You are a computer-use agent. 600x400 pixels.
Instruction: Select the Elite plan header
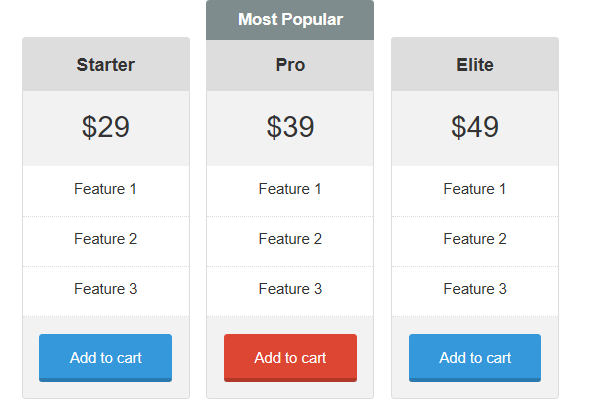[475, 65]
